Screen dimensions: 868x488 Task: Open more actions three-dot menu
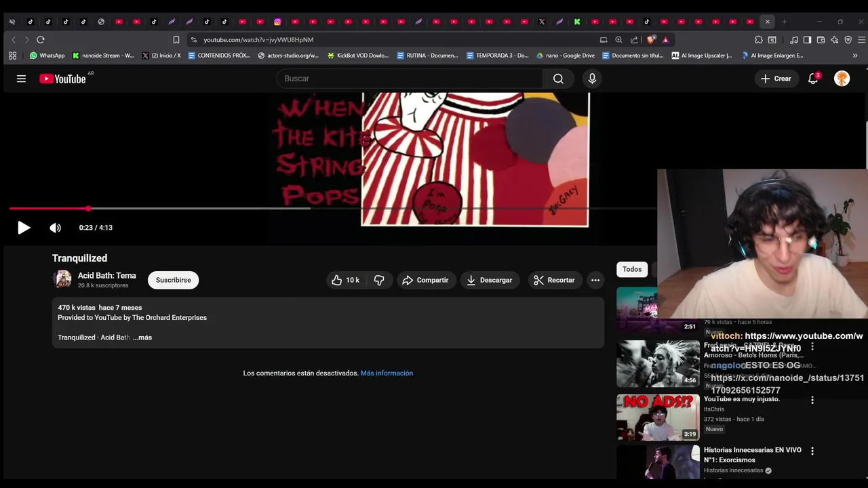[595, 280]
